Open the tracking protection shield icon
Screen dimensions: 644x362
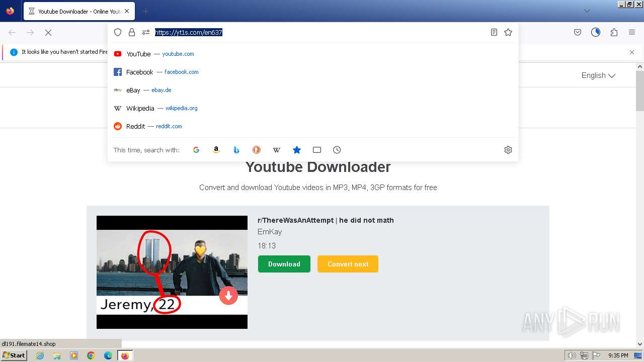click(x=118, y=32)
